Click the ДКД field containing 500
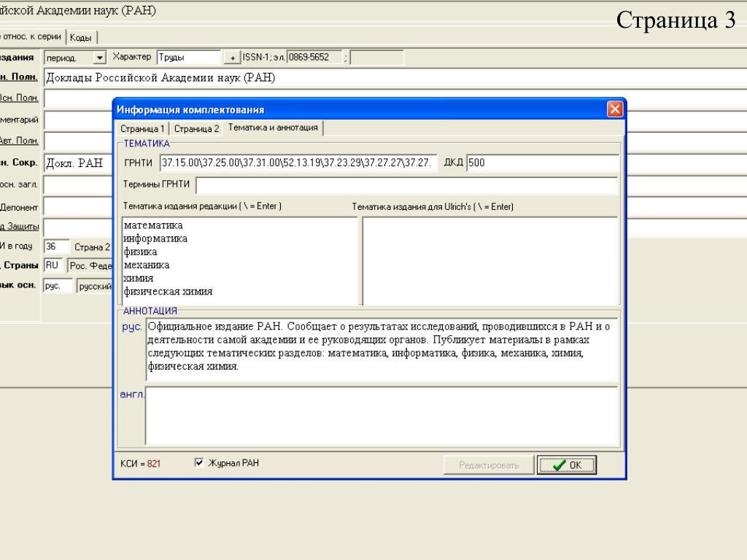747x560 pixels. 543,163
